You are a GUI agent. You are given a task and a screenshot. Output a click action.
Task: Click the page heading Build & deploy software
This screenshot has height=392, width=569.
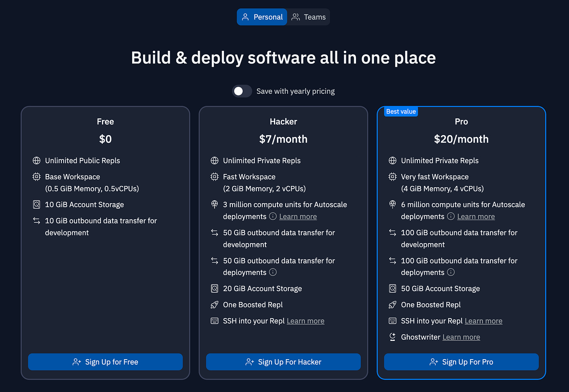(283, 58)
